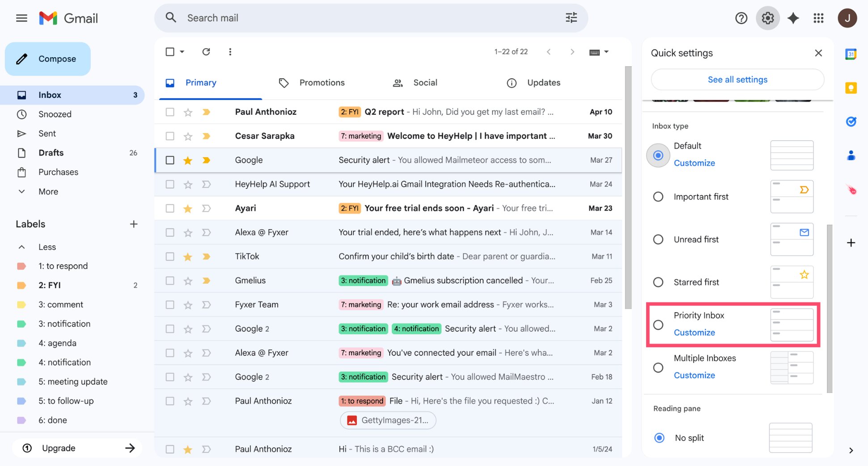
Task: Open the account avatar J
Action: pos(847,18)
